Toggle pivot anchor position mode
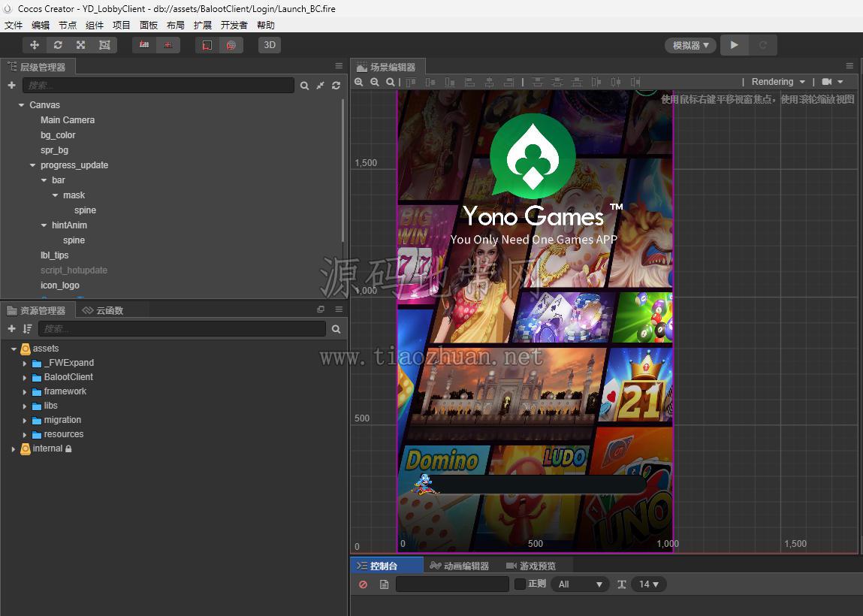The width and height of the screenshot is (863, 616). tap(144, 45)
